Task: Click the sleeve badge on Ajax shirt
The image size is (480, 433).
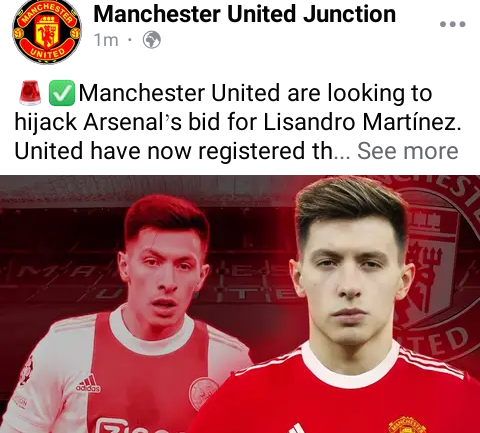Action: click(27, 370)
